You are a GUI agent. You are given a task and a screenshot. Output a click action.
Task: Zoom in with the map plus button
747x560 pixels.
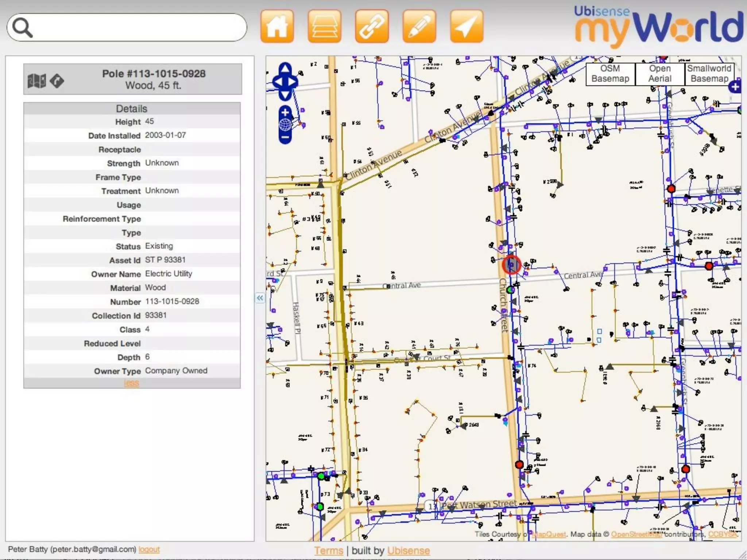pyautogui.click(x=285, y=112)
